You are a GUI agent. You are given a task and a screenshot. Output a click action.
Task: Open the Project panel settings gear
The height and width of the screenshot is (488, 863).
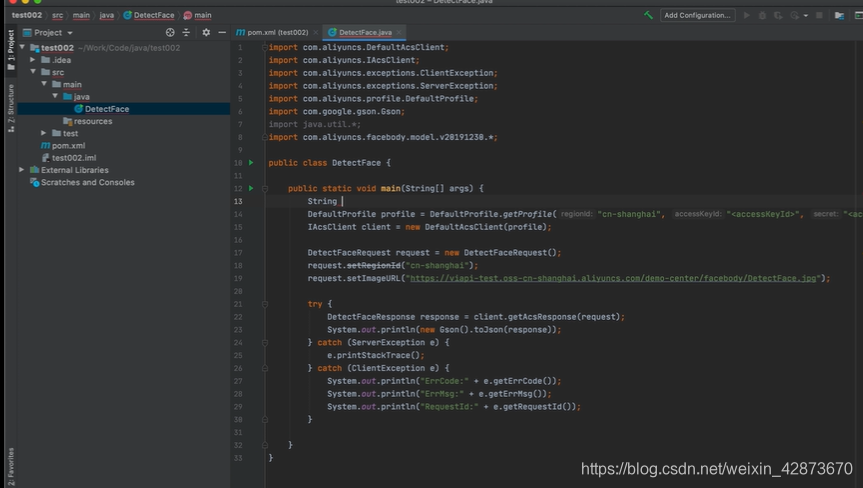206,32
